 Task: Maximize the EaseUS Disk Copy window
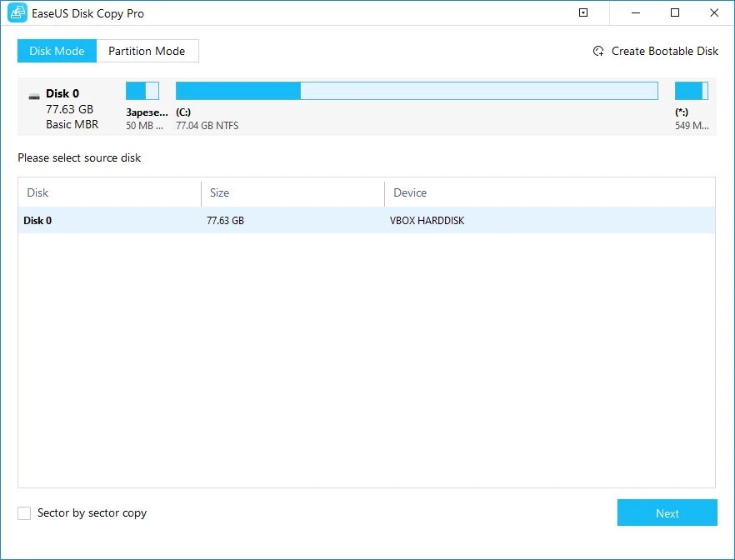point(675,12)
